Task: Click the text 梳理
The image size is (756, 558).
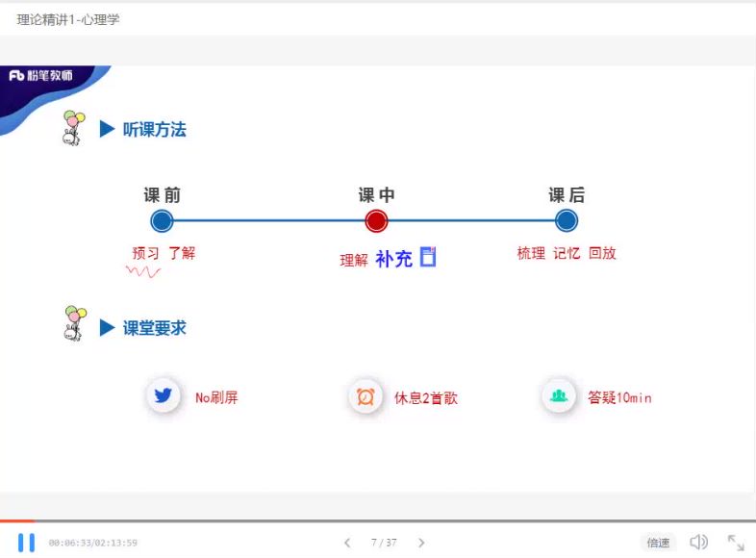Action: pyautogui.click(x=531, y=253)
